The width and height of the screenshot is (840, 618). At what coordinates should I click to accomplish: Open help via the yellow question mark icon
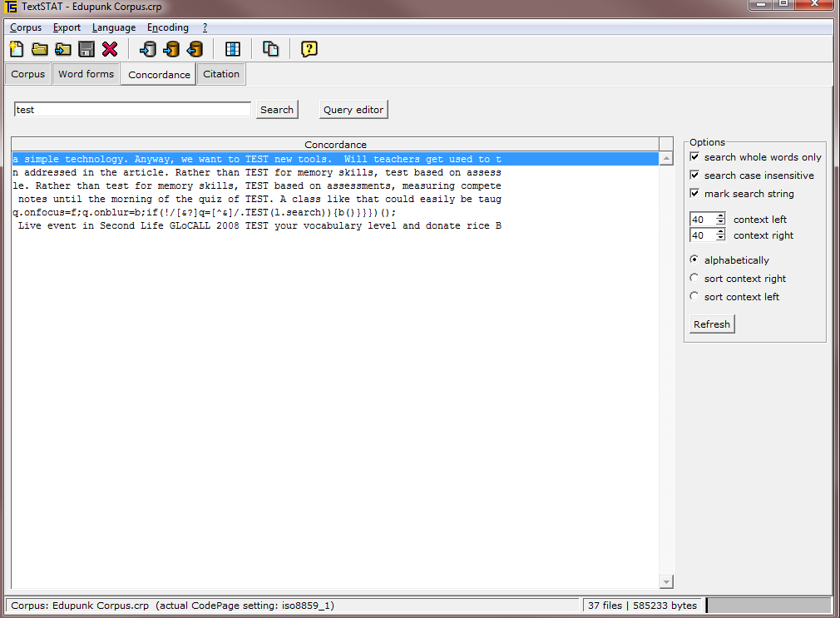pos(309,49)
